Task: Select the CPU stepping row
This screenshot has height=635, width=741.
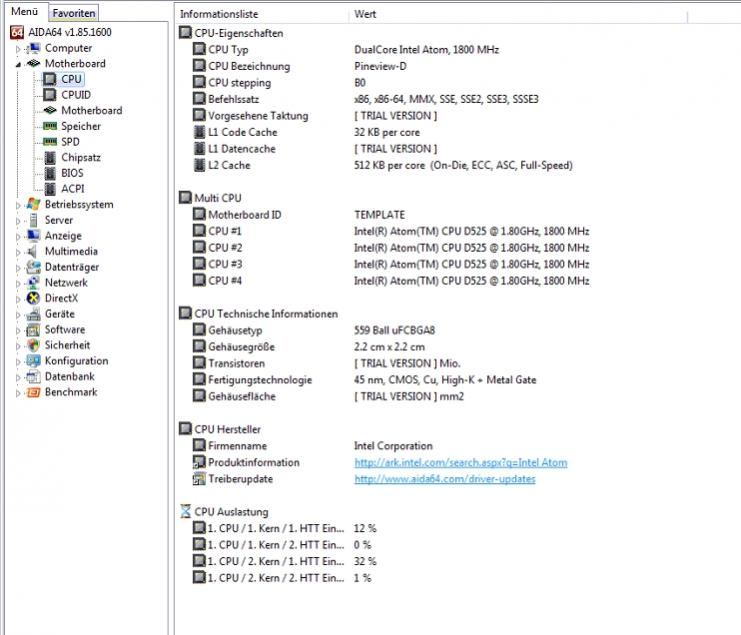Action: tap(279, 83)
